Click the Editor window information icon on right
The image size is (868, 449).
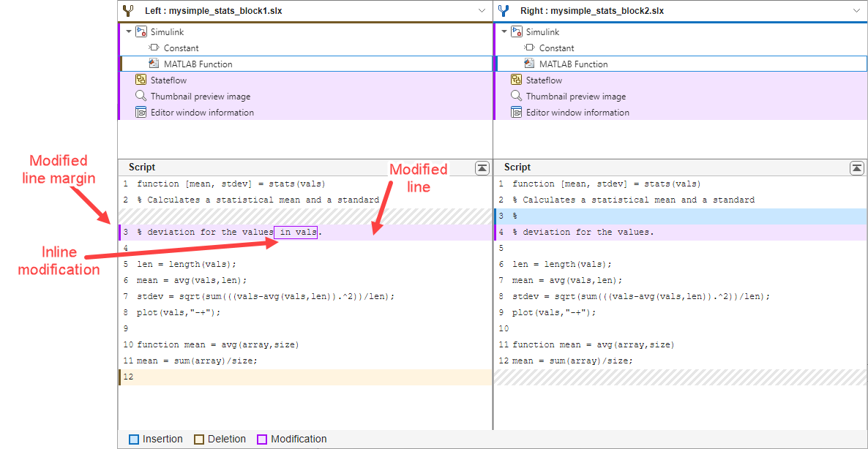517,113
